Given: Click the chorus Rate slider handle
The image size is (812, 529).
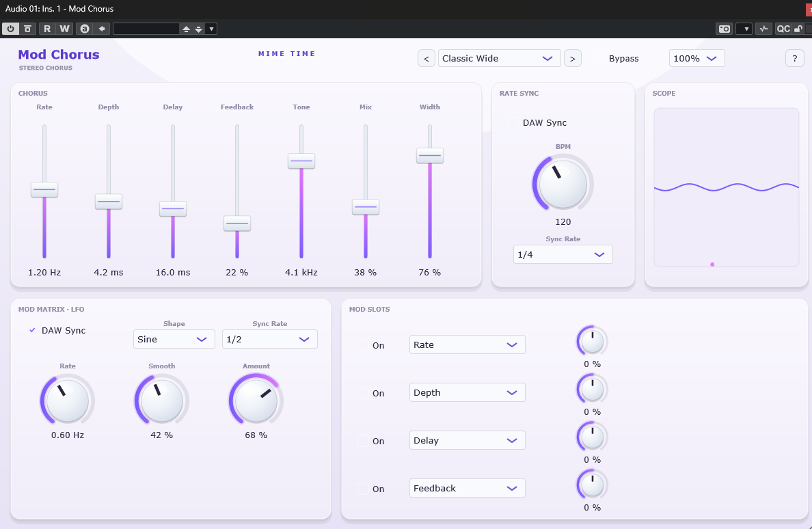Looking at the screenshot, I should [x=44, y=189].
